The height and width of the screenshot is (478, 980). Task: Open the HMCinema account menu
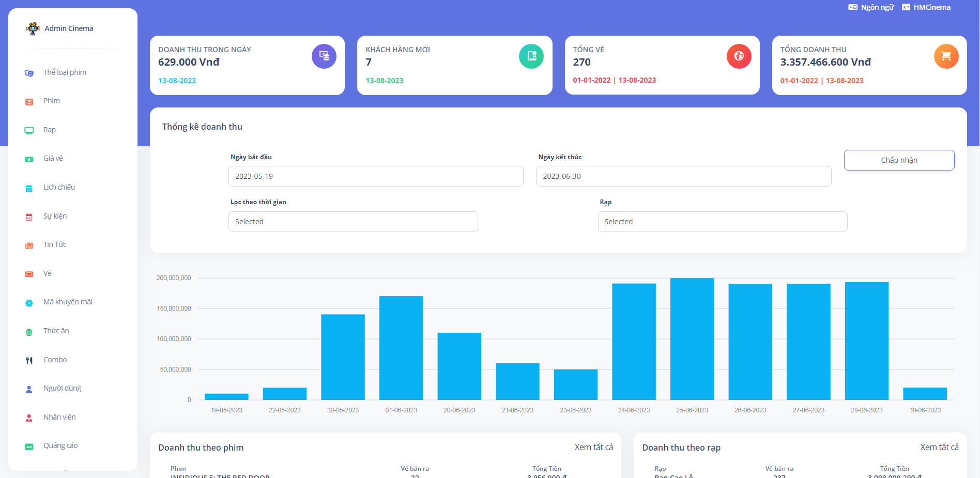tap(926, 7)
